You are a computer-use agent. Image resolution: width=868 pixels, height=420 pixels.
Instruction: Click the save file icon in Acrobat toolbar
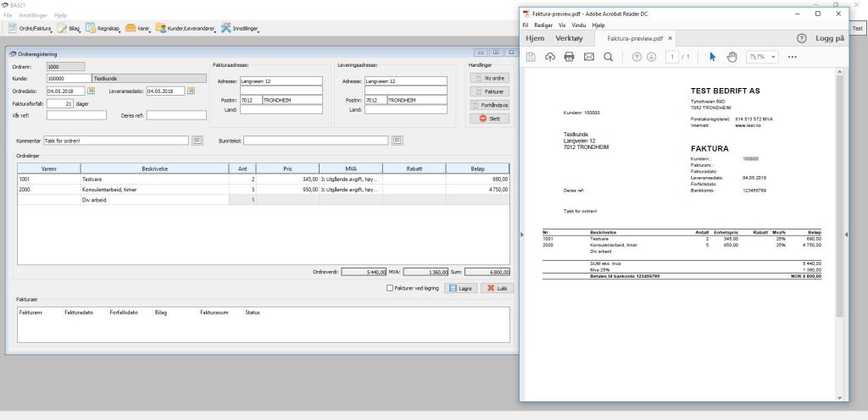pos(531,57)
